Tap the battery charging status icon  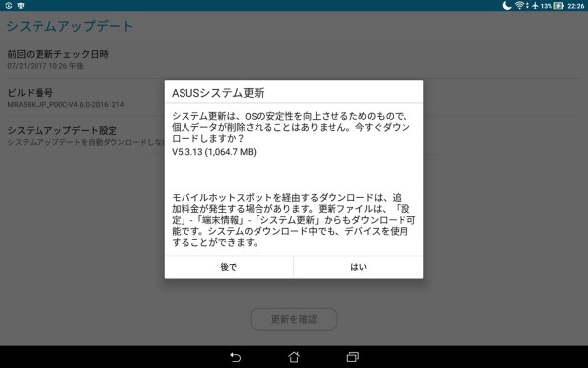click(x=558, y=6)
